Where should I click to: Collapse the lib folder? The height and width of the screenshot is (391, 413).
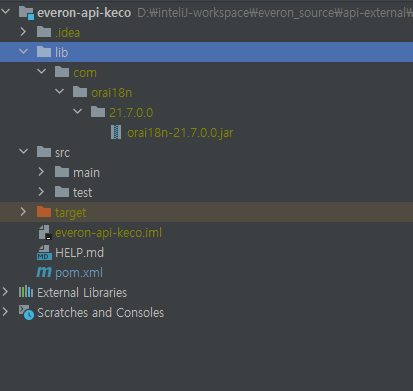pos(23,52)
